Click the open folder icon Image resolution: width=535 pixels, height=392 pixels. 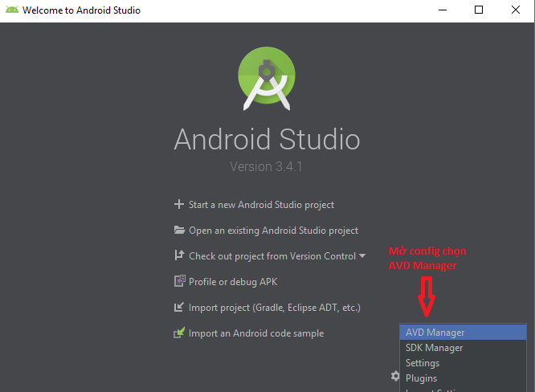[x=179, y=230]
